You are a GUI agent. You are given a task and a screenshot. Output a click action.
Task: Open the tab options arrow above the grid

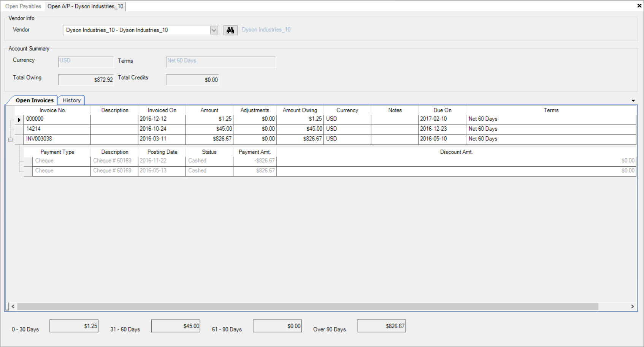pos(633,101)
